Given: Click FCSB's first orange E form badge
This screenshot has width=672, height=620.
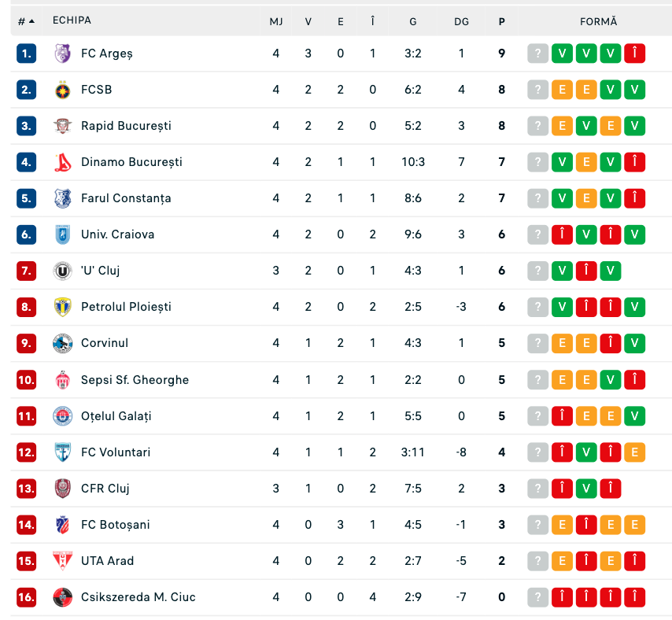Looking at the screenshot, I should (563, 90).
